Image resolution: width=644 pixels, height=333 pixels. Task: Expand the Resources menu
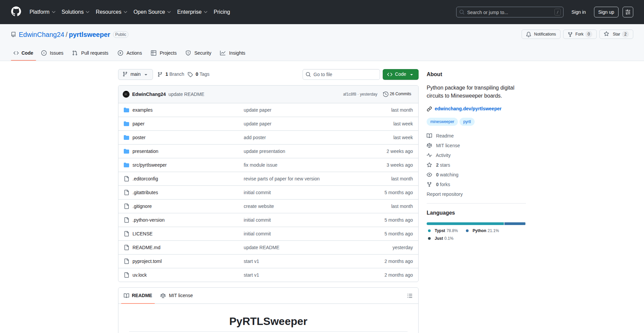pos(111,12)
